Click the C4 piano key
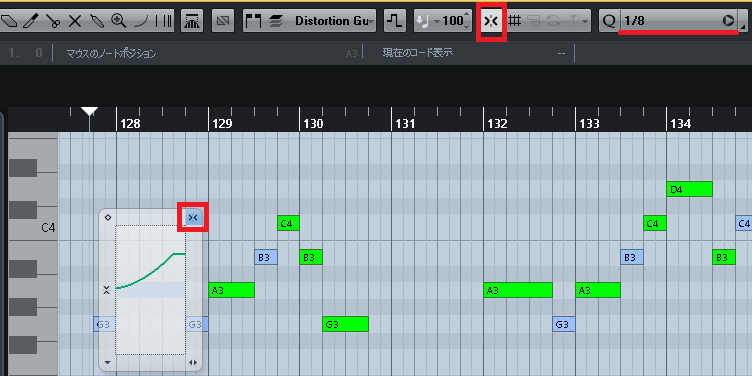This screenshot has height=376, width=752. [x=33, y=228]
